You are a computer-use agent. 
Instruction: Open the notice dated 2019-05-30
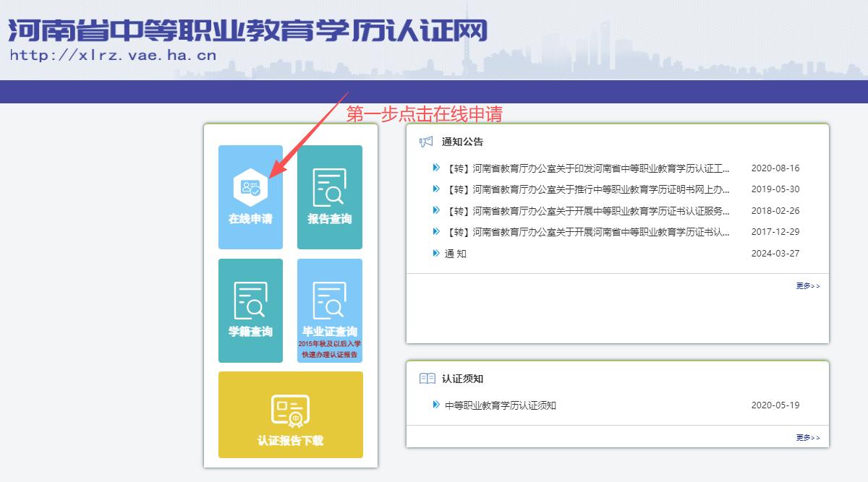pyautogui.click(x=587, y=189)
